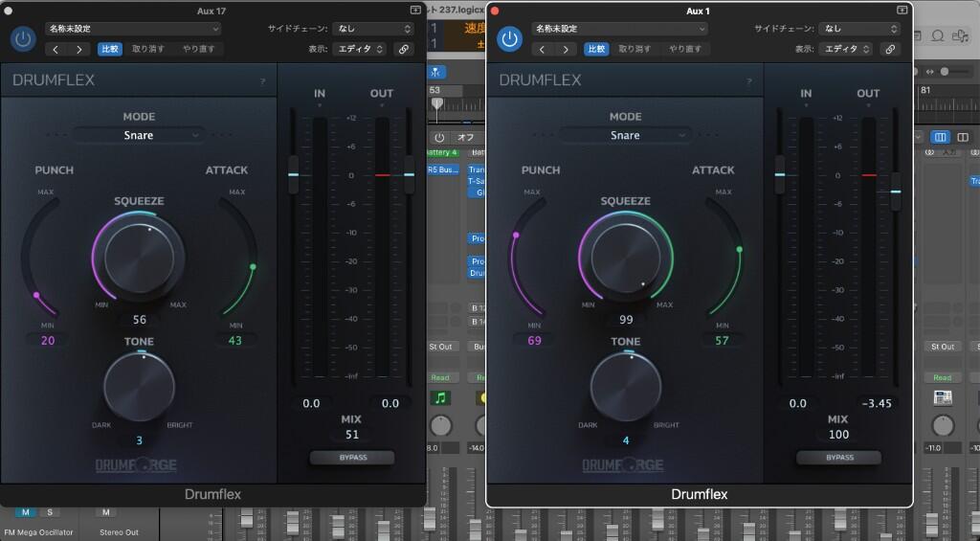
Task: Click green Read automation button between plugin windows
Action: (440, 378)
